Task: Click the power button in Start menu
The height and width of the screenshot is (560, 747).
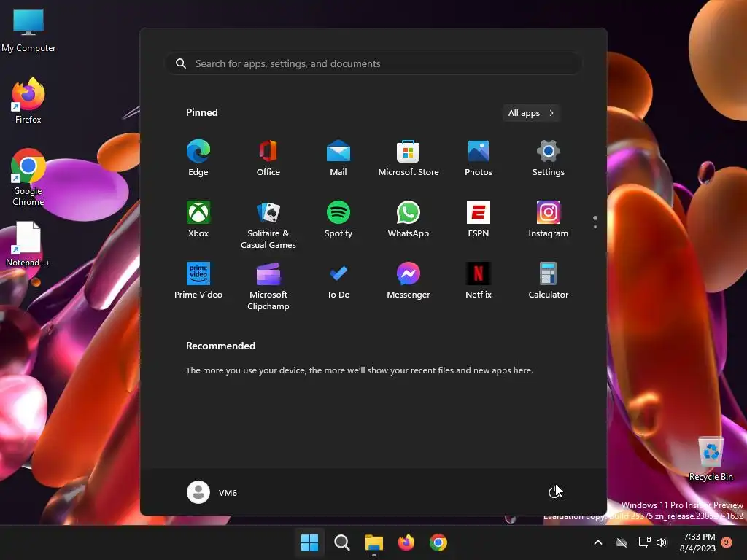Action: click(x=554, y=492)
